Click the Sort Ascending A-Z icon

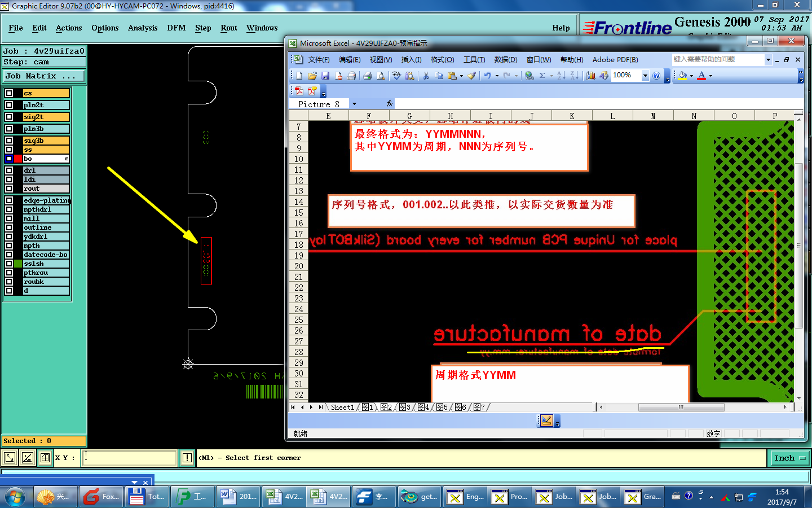[x=561, y=76]
